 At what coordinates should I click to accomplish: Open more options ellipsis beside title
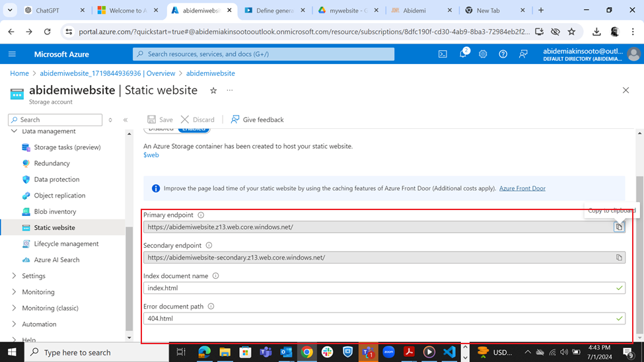point(230,90)
